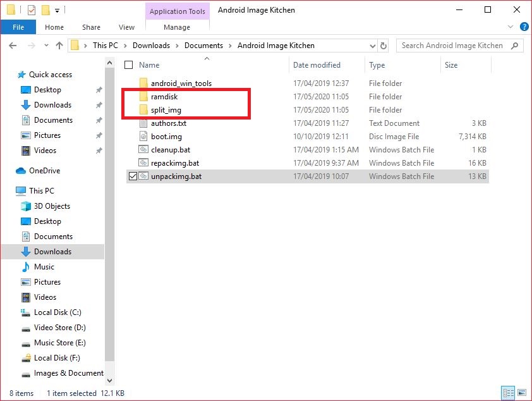The width and height of the screenshot is (532, 401).
Task: Click the Help question mark icon
Action: [x=524, y=27]
